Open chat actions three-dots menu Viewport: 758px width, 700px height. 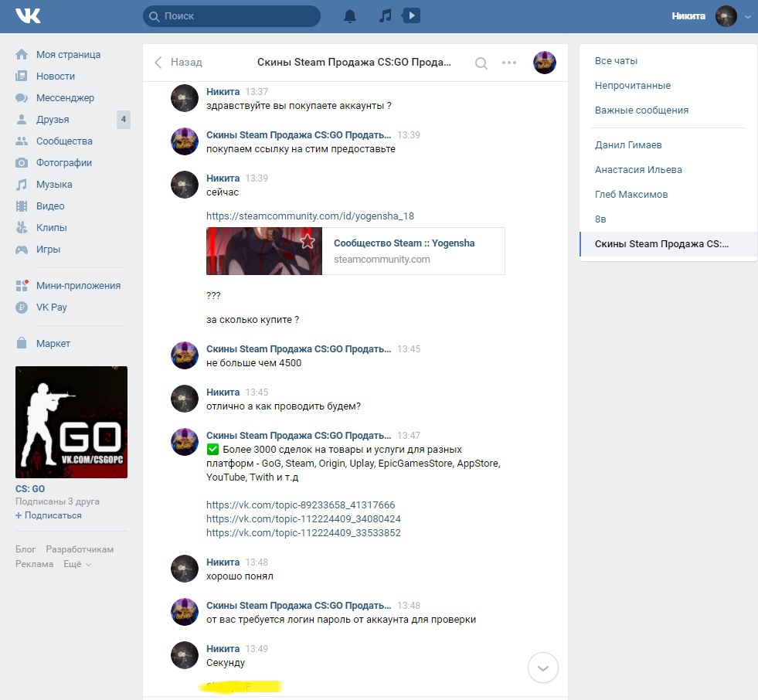pos(509,63)
